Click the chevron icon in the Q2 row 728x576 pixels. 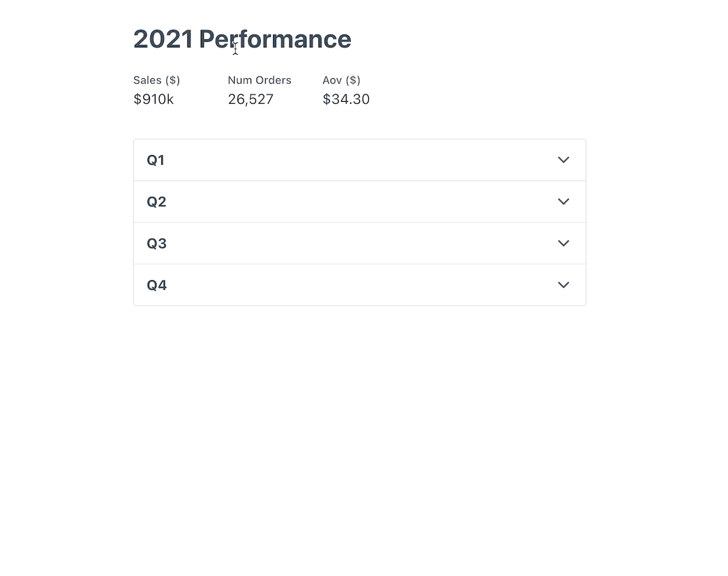(564, 202)
